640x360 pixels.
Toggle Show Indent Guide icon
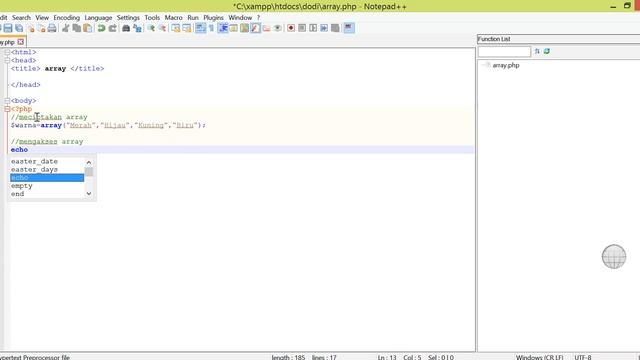pyautogui.click(x=223, y=28)
